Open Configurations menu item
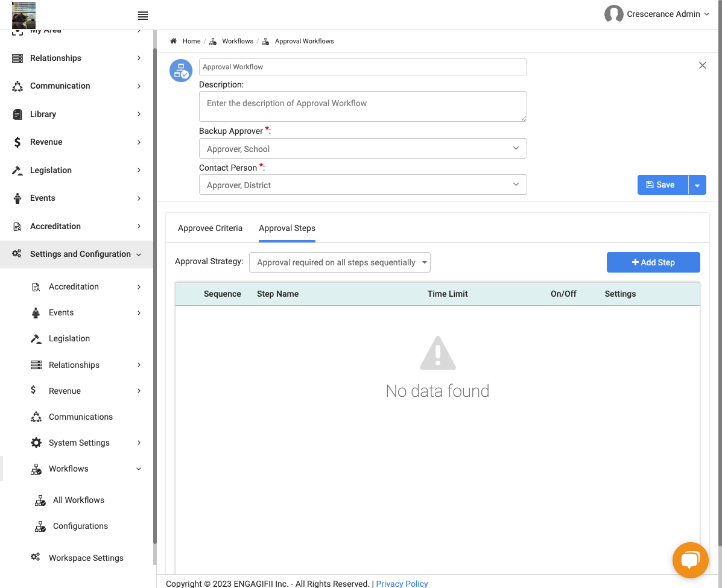This screenshot has width=722, height=588. click(81, 526)
